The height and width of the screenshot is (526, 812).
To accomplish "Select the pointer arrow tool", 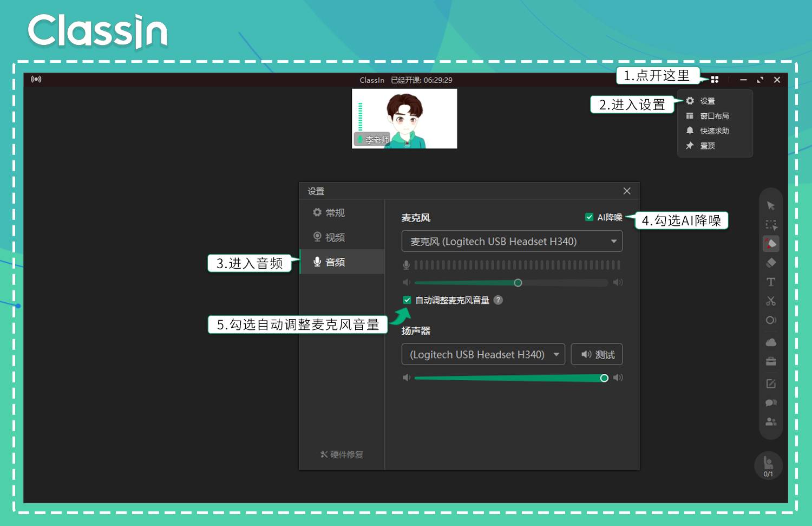I will 771,206.
